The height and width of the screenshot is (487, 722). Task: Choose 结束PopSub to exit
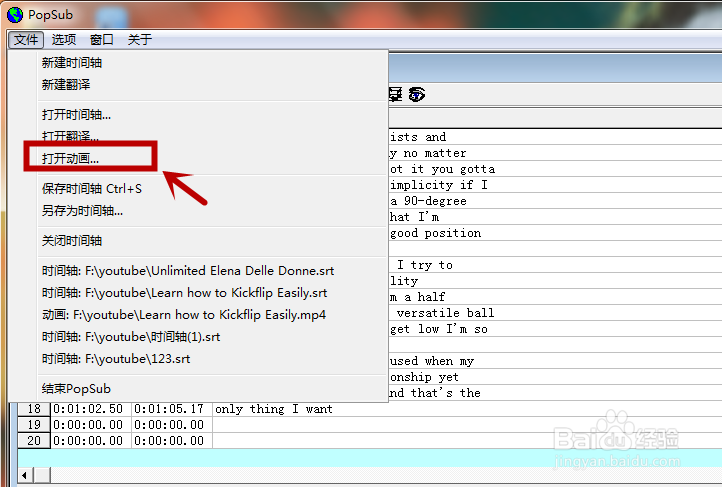pos(76,389)
